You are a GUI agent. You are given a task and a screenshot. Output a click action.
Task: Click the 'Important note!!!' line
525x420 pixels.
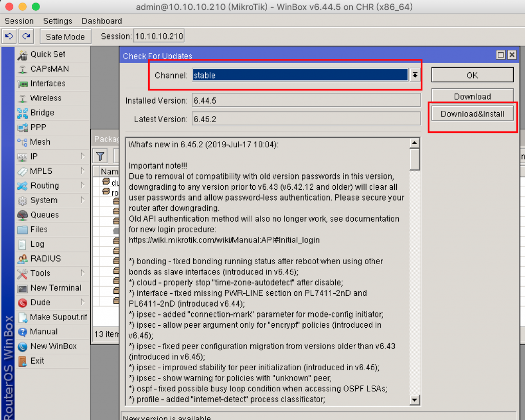(158, 166)
